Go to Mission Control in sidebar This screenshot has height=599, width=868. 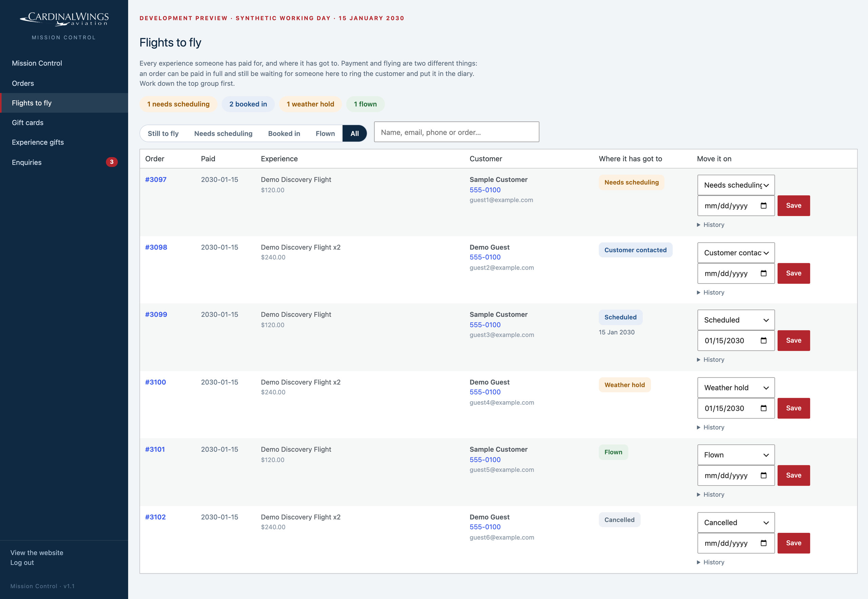[x=64, y=63]
